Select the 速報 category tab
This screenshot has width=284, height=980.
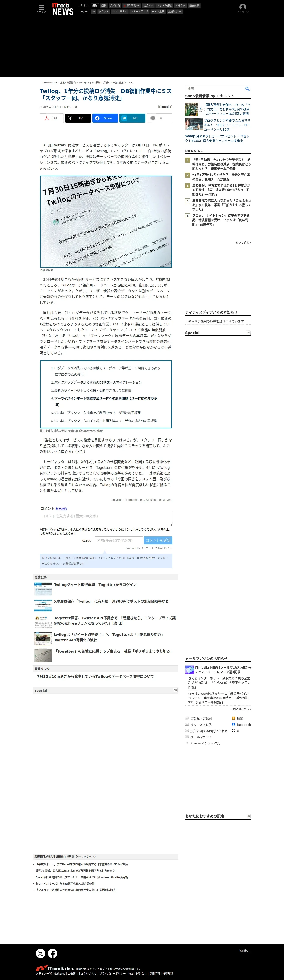coord(95,6)
